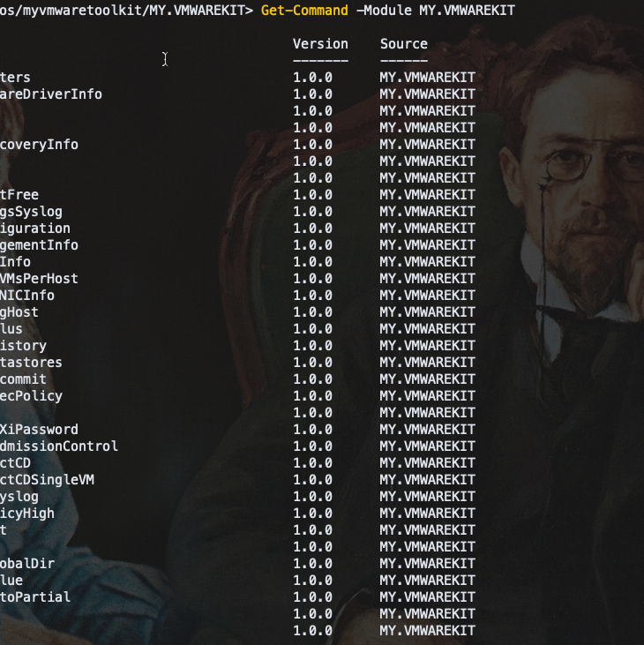
Task: Click the entry ending in toPartial
Action: (x=35, y=596)
